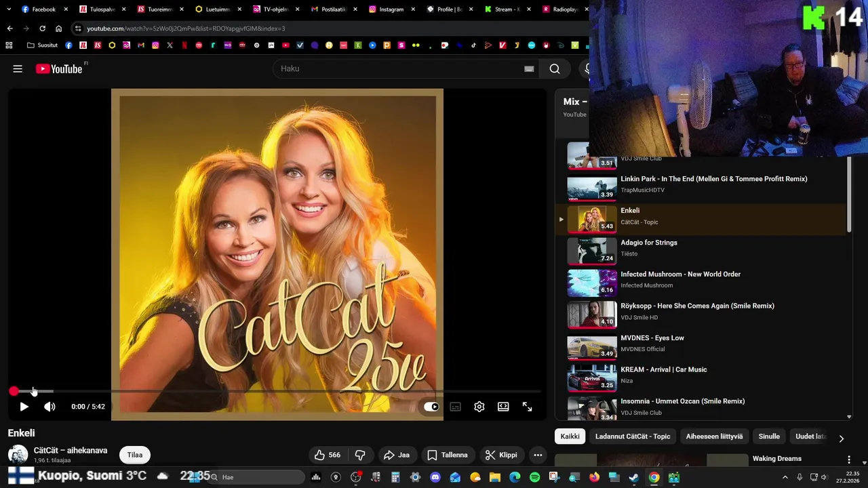Viewport: 868px width, 488px height.
Task: Open the tab search dropdown arrow
Action: coord(8,9)
